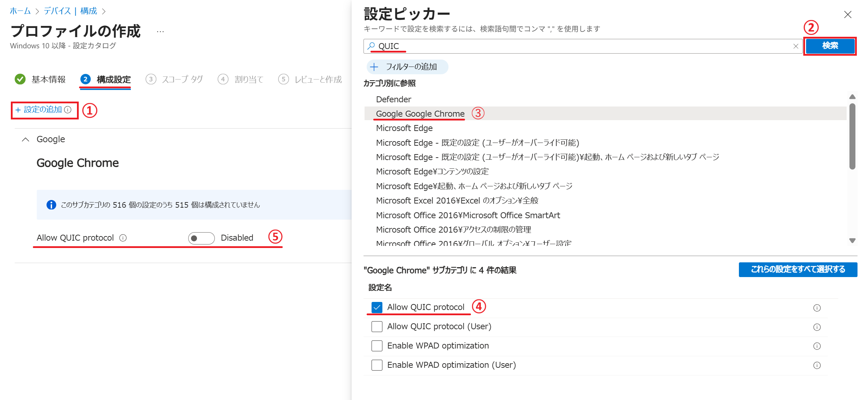Image resolution: width=868 pixels, height=400 pixels.
Task: Click info icon next to Allow QUIC protocol toggle
Action: [x=123, y=238]
